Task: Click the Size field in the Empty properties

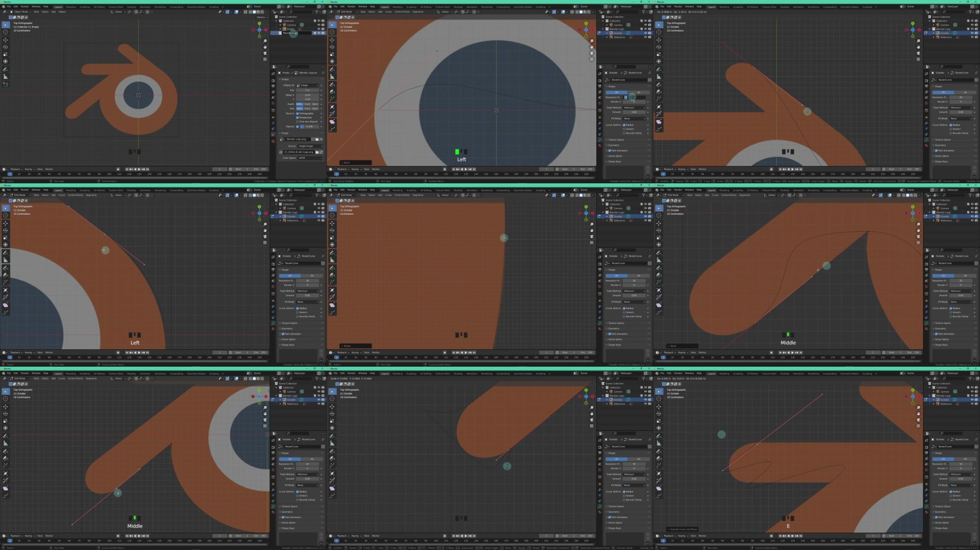Action: point(308,90)
